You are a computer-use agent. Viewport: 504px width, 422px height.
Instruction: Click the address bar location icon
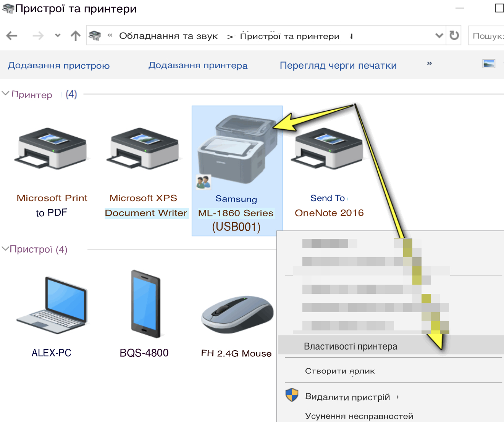point(95,36)
